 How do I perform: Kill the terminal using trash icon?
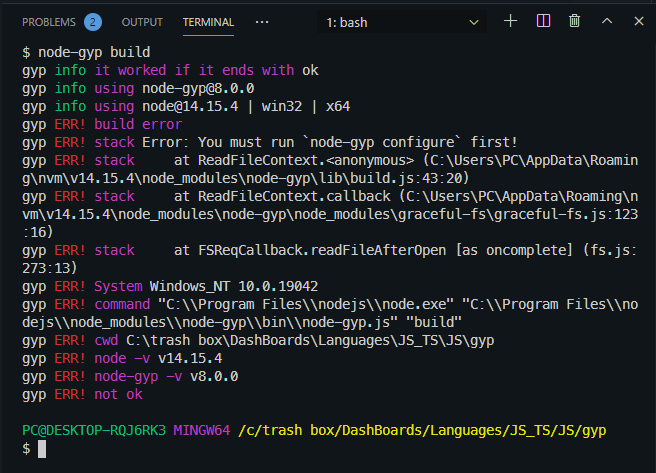point(574,21)
